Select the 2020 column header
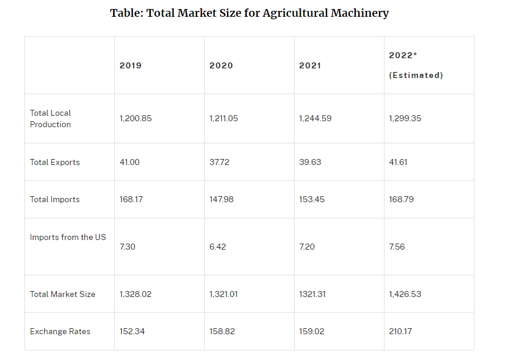This screenshot has width=508, height=360. (221, 65)
